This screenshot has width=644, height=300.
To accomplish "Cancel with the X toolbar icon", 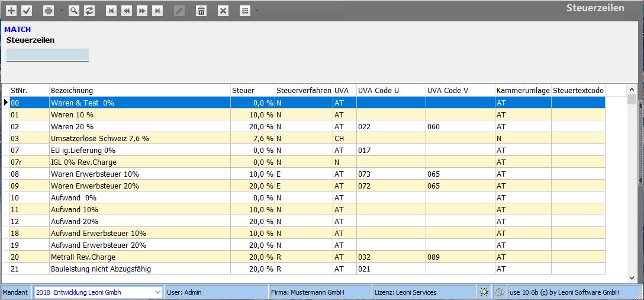I will pos(223,11).
